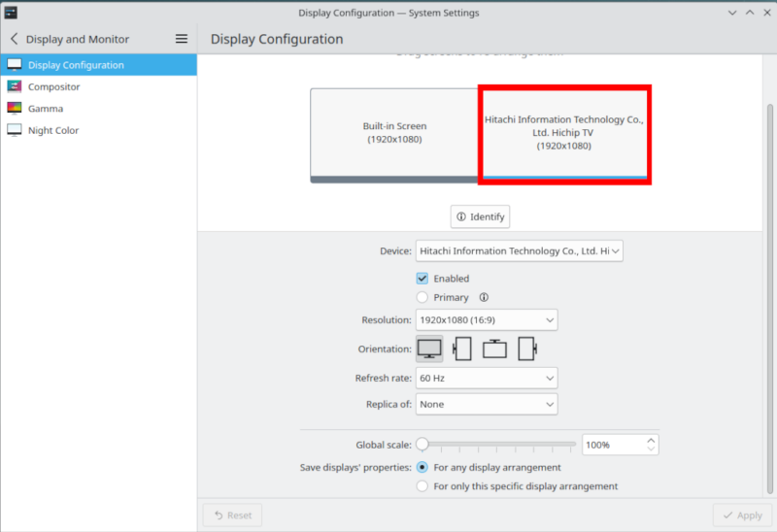Go back from Display and Monitor
The width and height of the screenshot is (777, 532).
[x=14, y=39]
